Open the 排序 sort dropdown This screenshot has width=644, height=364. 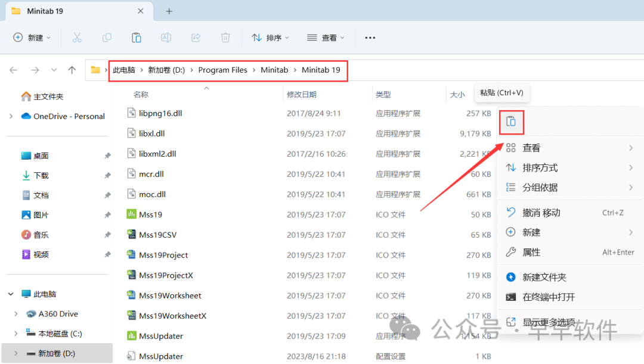[x=270, y=38]
